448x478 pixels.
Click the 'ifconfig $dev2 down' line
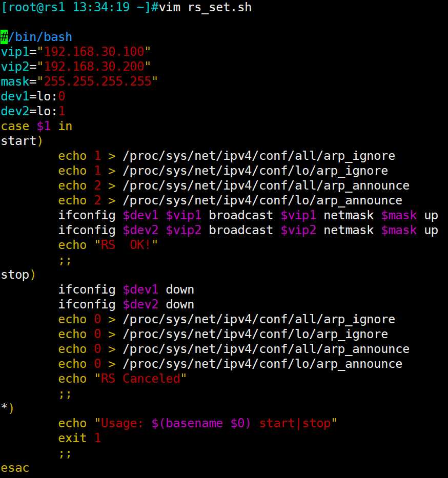[126, 304]
